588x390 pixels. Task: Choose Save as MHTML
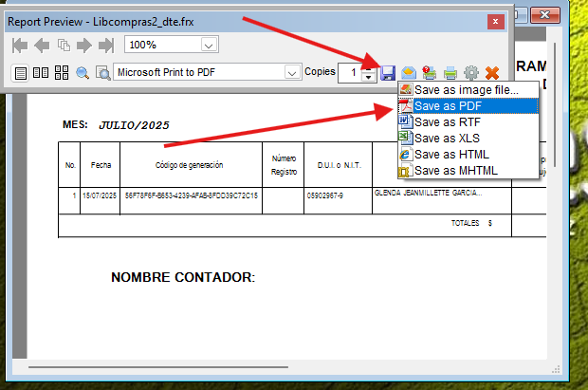[x=469, y=171]
